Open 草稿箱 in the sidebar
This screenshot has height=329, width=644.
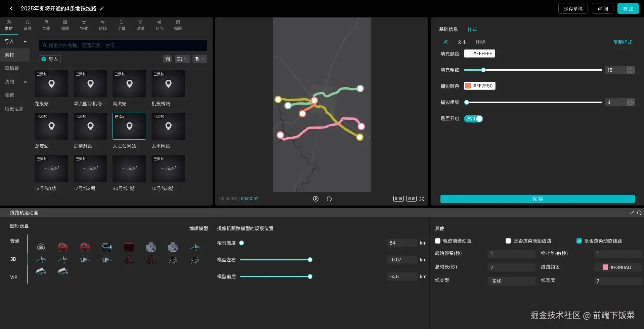tap(12, 68)
